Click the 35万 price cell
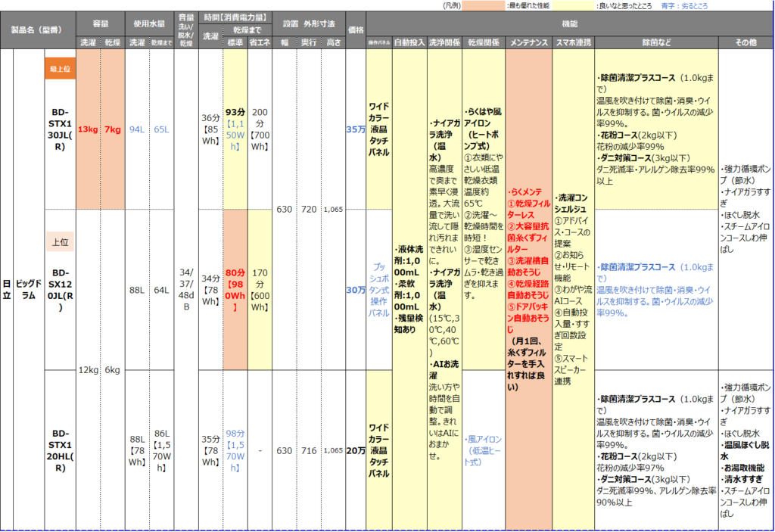This screenshot has width=775, height=532. pyautogui.click(x=355, y=129)
